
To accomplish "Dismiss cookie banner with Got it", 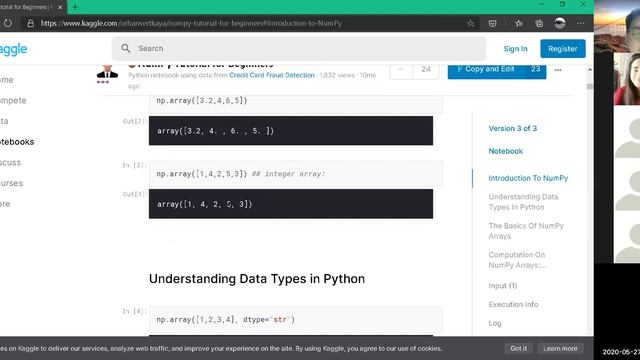I will pos(518,348).
